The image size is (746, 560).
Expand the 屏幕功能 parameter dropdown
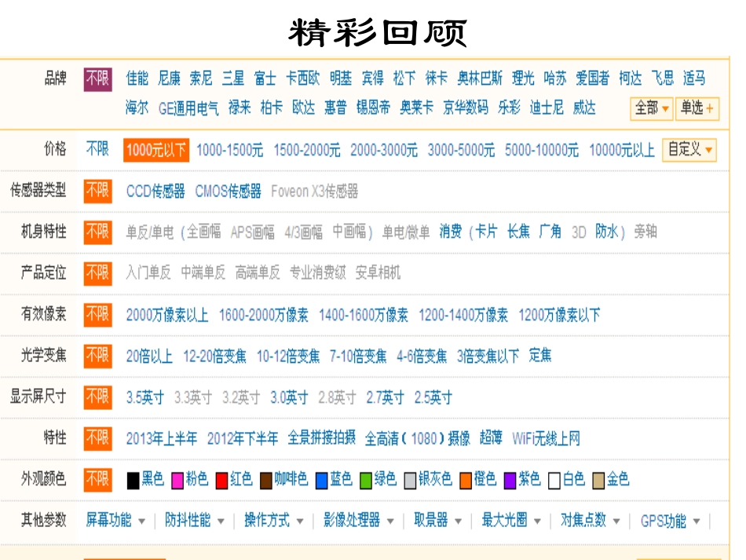point(115,521)
